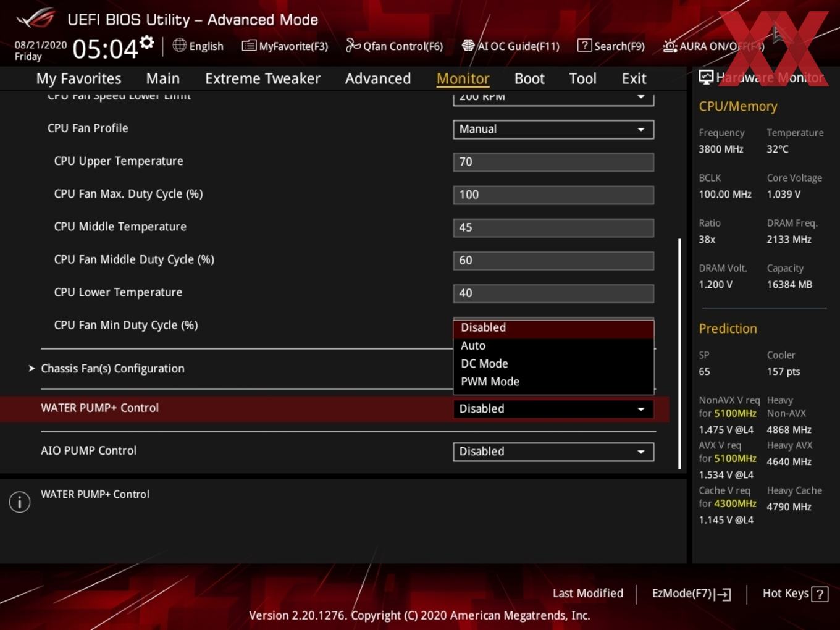The image size is (840, 630).
Task: Click the vertical scrollbar of settings list
Action: tap(679, 353)
